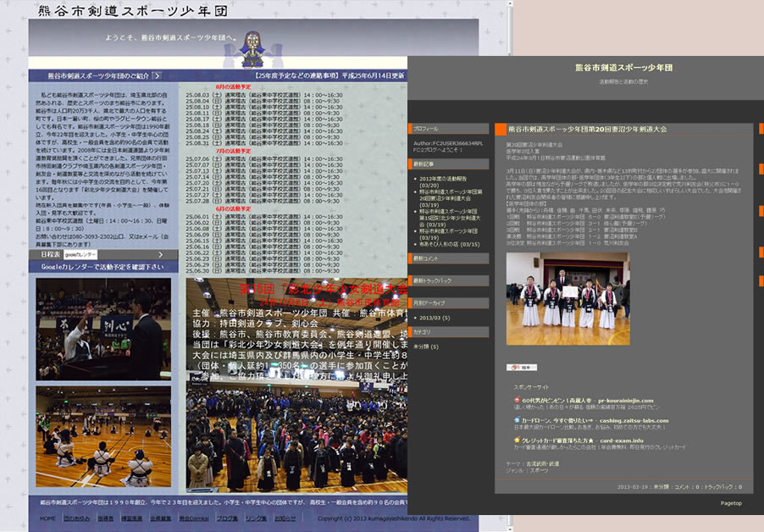Open 男会Damkai in the footer navigation
Viewport: 764px width, 532px height.
(x=194, y=518)
